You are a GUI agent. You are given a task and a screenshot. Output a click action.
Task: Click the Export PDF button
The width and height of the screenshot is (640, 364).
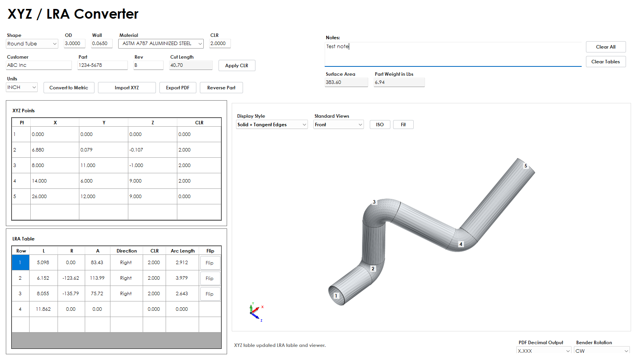coord(178,88)
